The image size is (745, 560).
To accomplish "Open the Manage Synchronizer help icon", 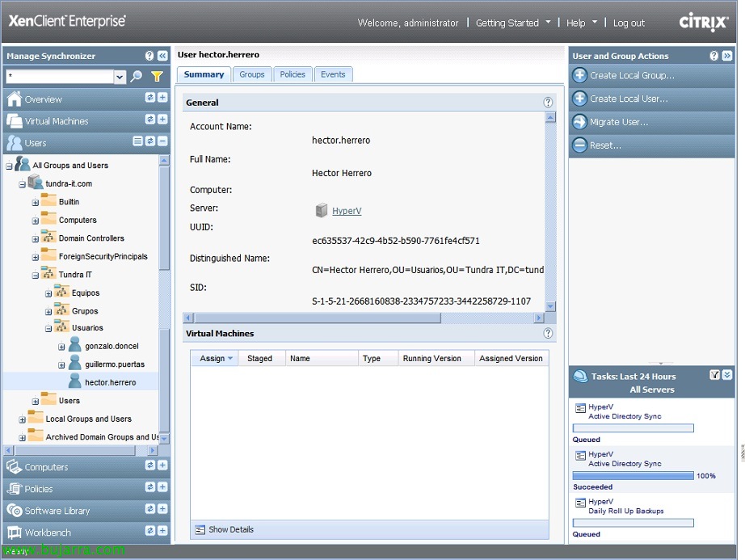I will [149, 56].
